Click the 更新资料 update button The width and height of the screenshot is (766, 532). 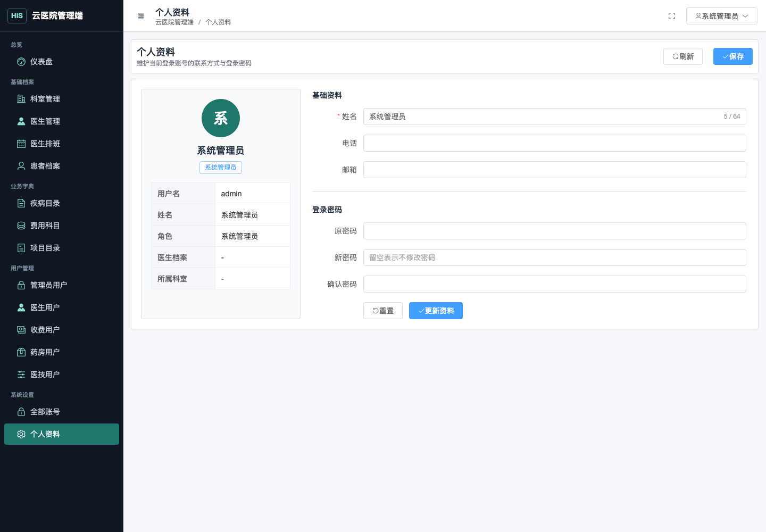(436, 311)
